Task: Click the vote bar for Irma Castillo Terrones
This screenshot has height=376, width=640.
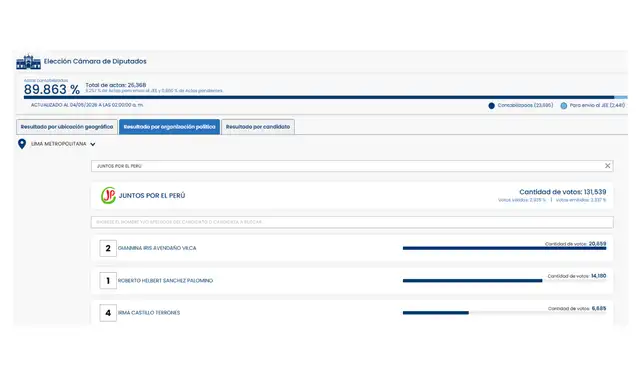Action: (504, 313)
